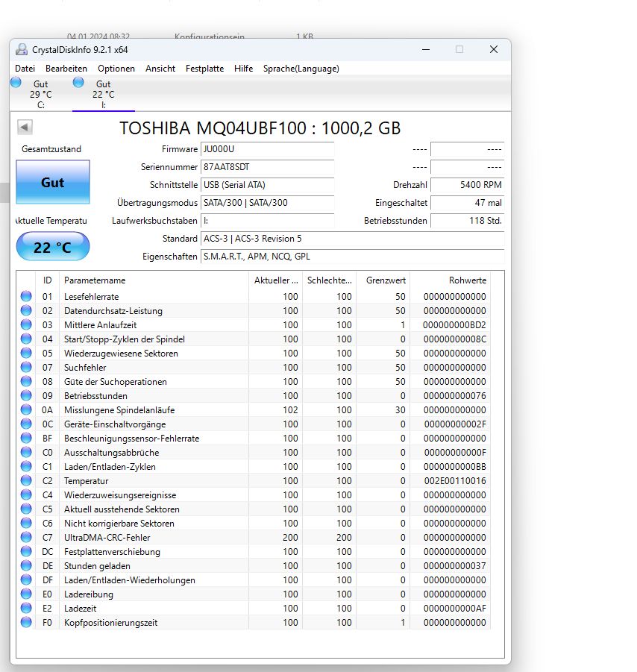Click the Seriennummer field 87AAT8SDT
The height and width of the screenshot is (672, 637).
pos(268,167)
